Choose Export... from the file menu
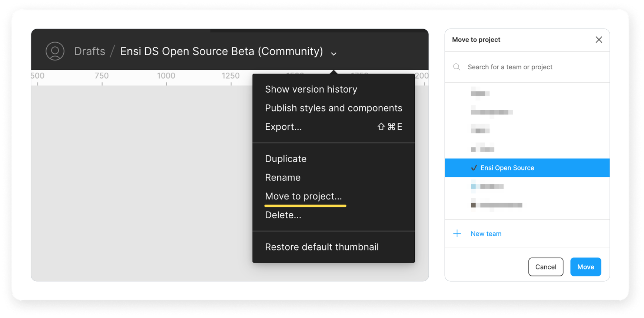Screen dimensions: 644x318 (283, 127)
